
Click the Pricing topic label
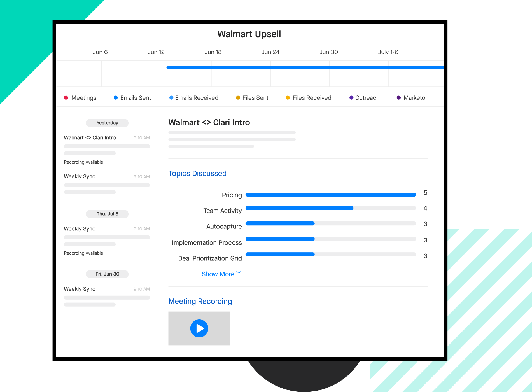coord(232,195)
